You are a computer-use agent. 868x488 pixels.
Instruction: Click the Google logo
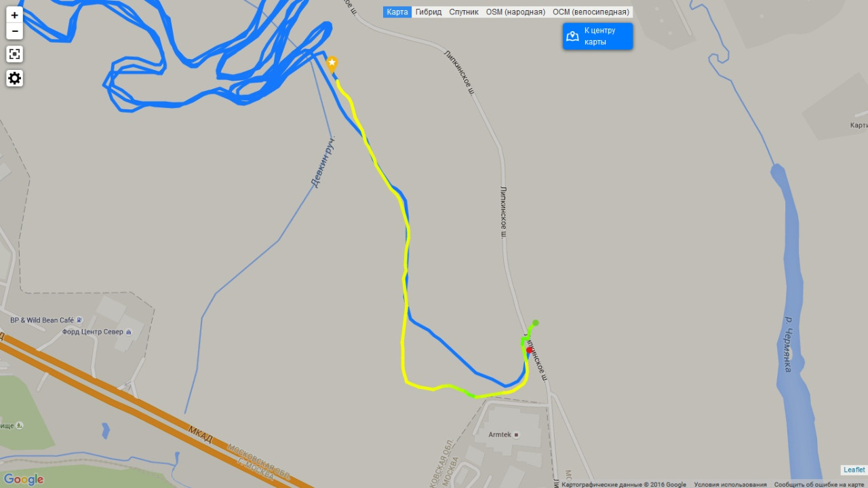24,479
